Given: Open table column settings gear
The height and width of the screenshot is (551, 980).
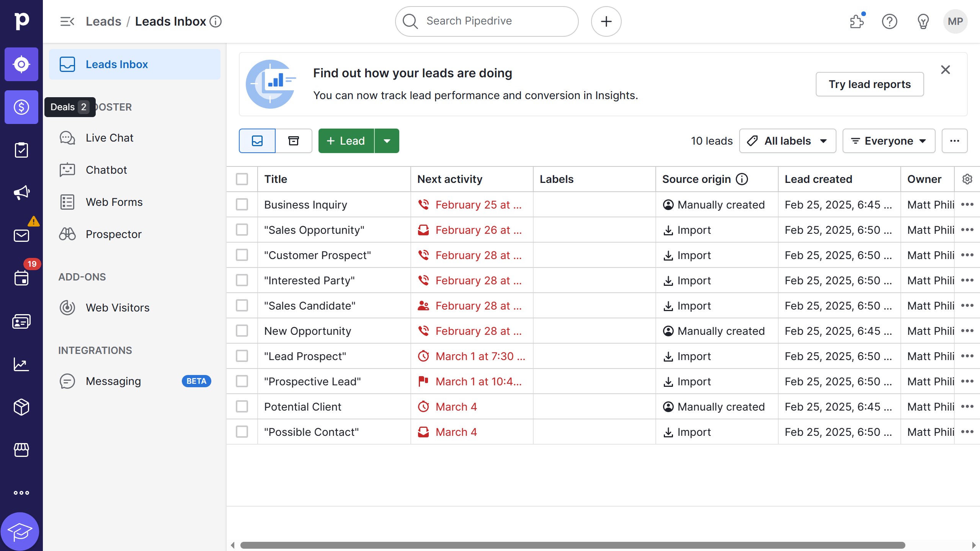Looking at the screenshot, I should pyautogui.click(x=967, y=179).
